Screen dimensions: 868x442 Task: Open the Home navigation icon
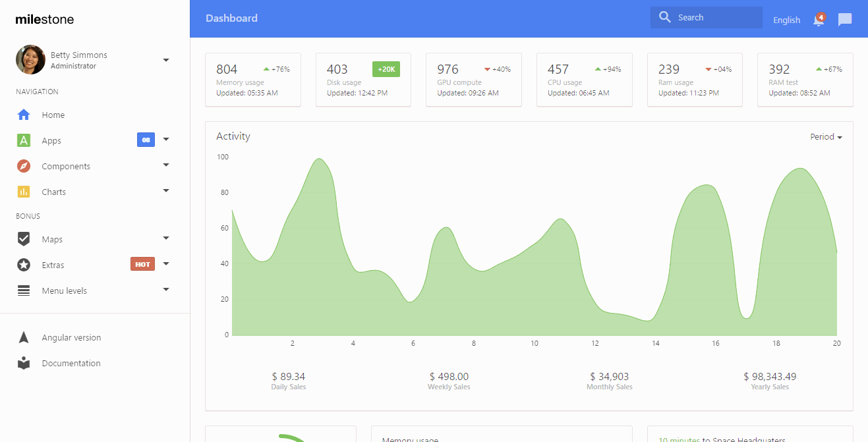[23, 115]
